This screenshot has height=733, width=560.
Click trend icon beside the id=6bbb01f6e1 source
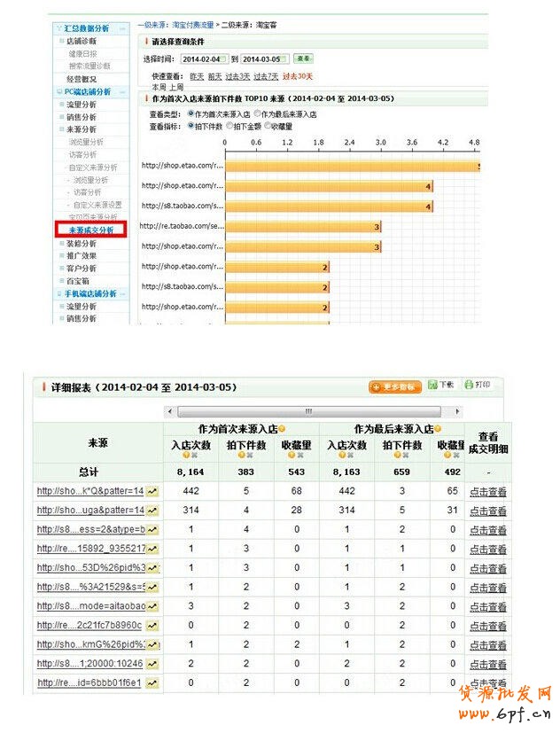coord(152,683)
